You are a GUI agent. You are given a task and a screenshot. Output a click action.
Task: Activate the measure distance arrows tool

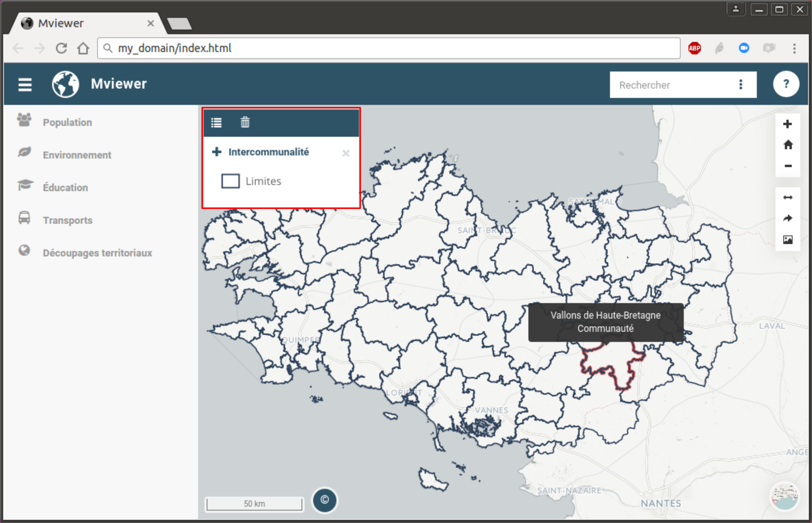coord(788,197)
